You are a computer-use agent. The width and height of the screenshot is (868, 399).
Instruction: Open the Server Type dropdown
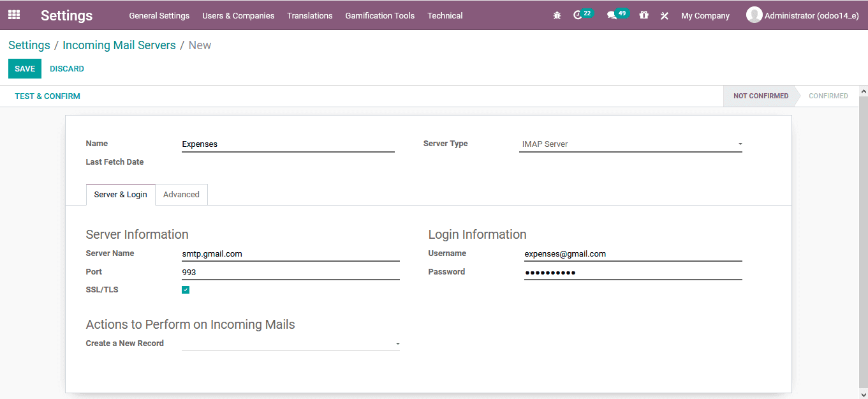click(631, 144)
